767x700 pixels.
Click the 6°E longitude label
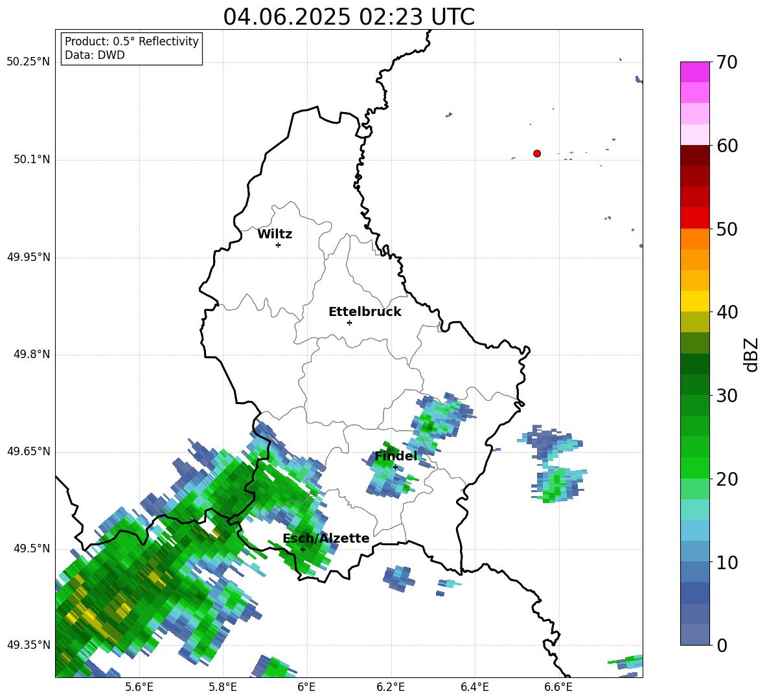pos(306,687)
